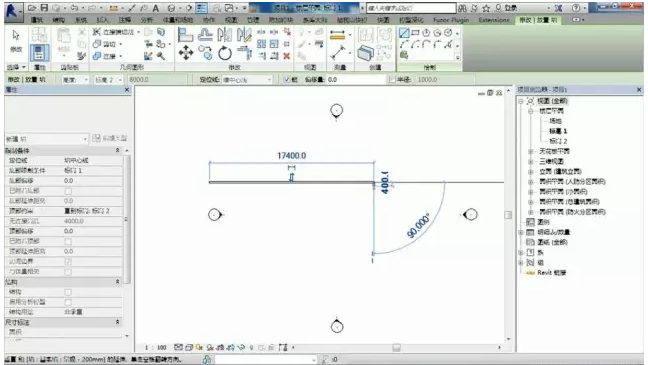Click the horizontal scrollbar thumb below the drawing
648x365 pixels.
[396, 348]
